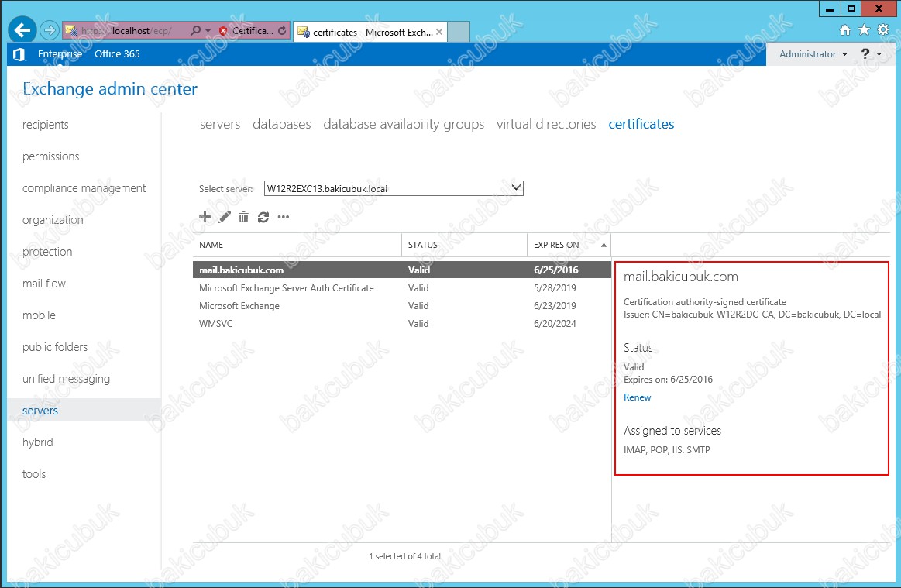
Task: Open the hybrid section
Action: coord(37,442)
